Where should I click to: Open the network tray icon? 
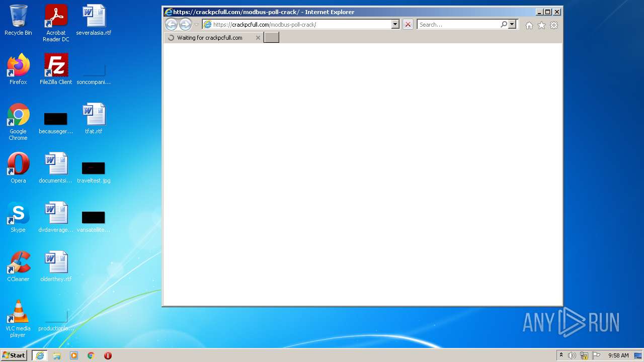(584, 355)
